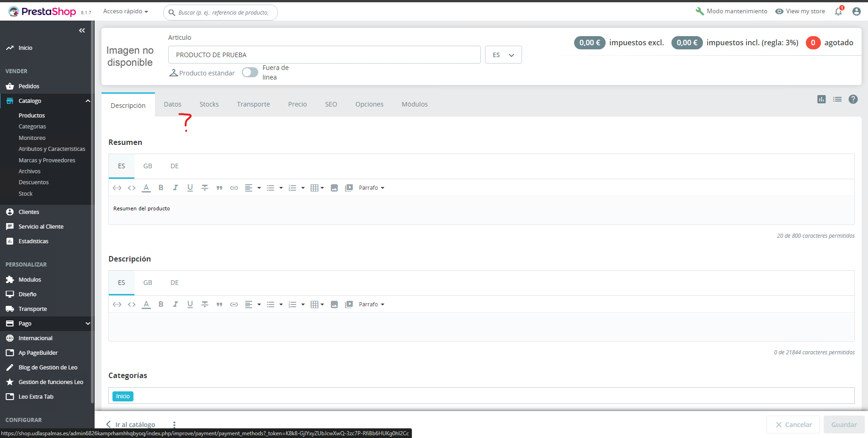The width and height of the screenshot is (868, 438).
Task: Open Atributos y Caracteristicas in sidebar
Action: click(x=52, y=149)
